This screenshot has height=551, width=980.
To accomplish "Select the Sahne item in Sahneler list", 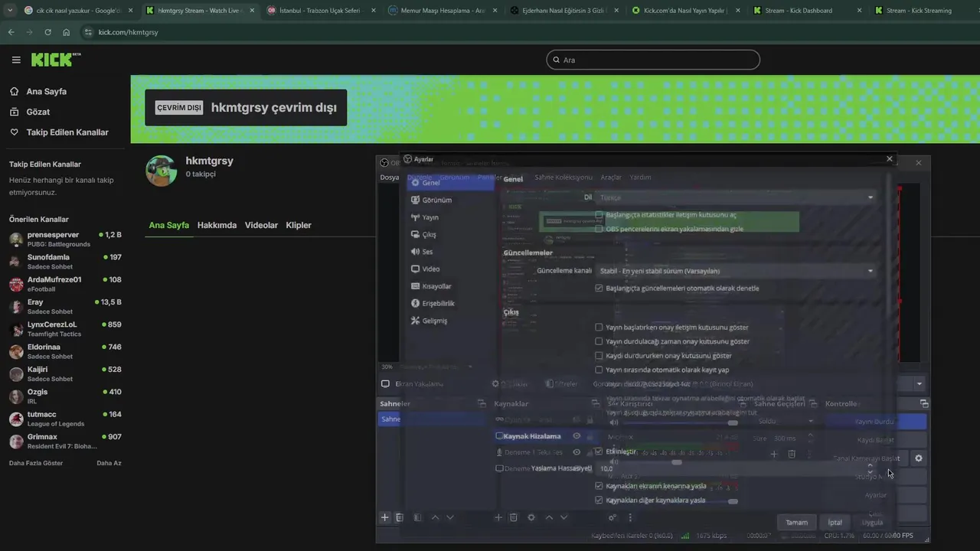I will pos(432,419).
